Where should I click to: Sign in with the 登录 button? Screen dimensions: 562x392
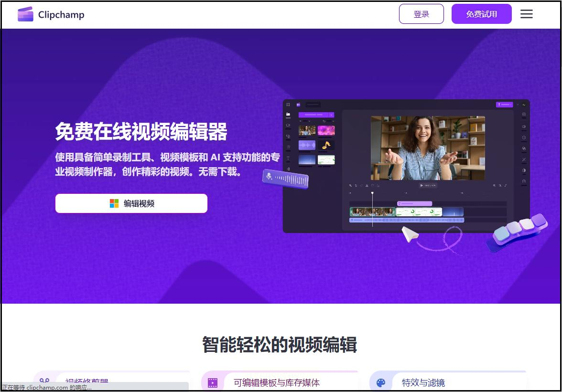point(421,14)
